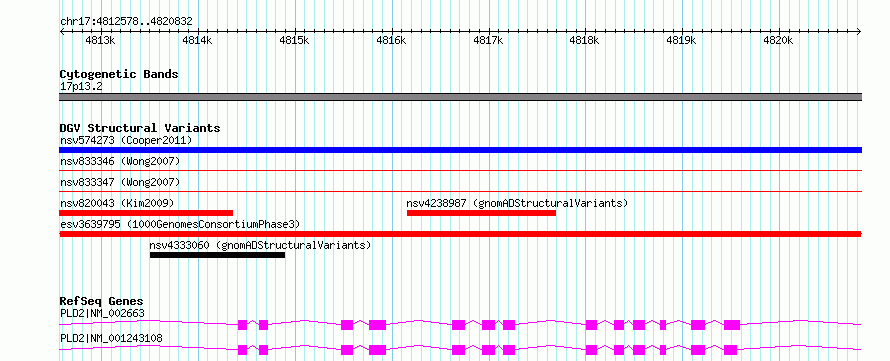
Task: Click the chr17:4812578..4820832 coordinate label
Action: coord(126,22)
